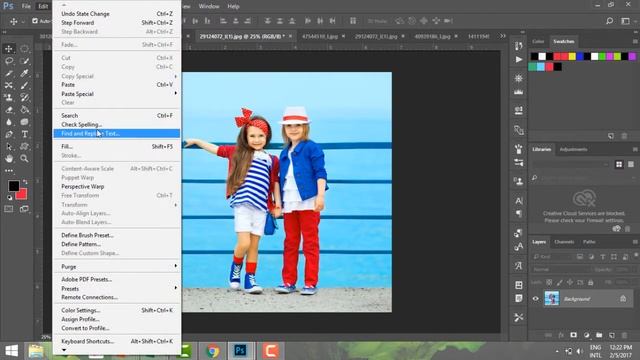Open the Histogram panel icon
Screen dimensions: 640x360
(x=518, y=92)
